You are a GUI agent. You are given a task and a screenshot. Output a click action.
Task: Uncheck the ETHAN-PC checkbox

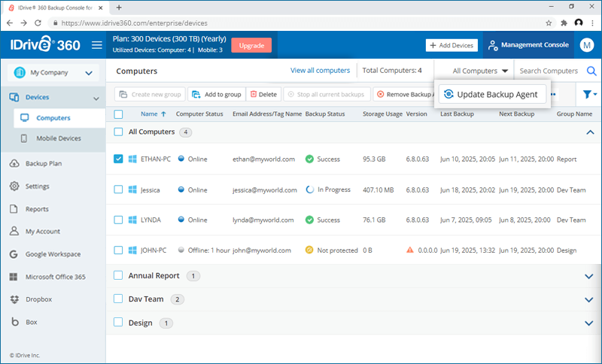[118, 159]
